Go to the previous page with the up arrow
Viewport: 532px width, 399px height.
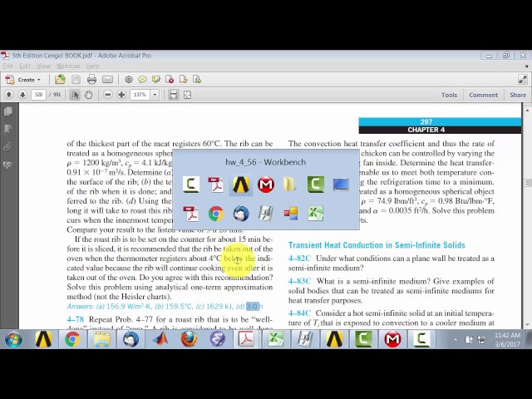click(x=9, y=95)
